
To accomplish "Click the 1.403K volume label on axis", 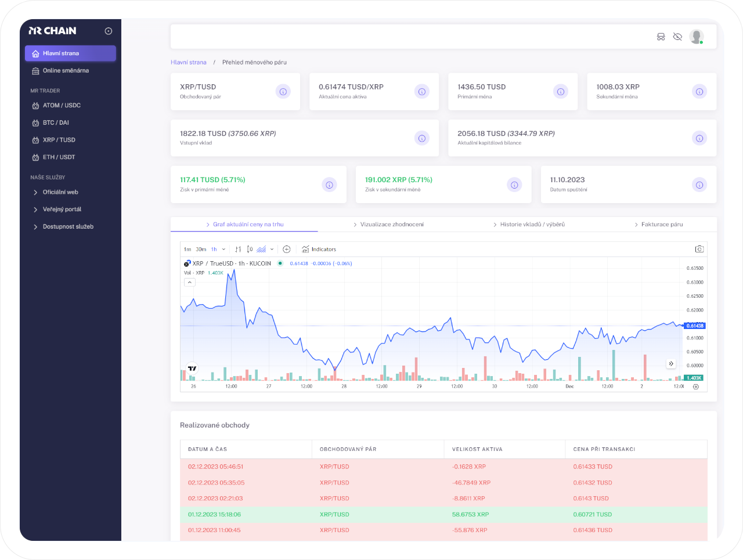I will point(695,378).
